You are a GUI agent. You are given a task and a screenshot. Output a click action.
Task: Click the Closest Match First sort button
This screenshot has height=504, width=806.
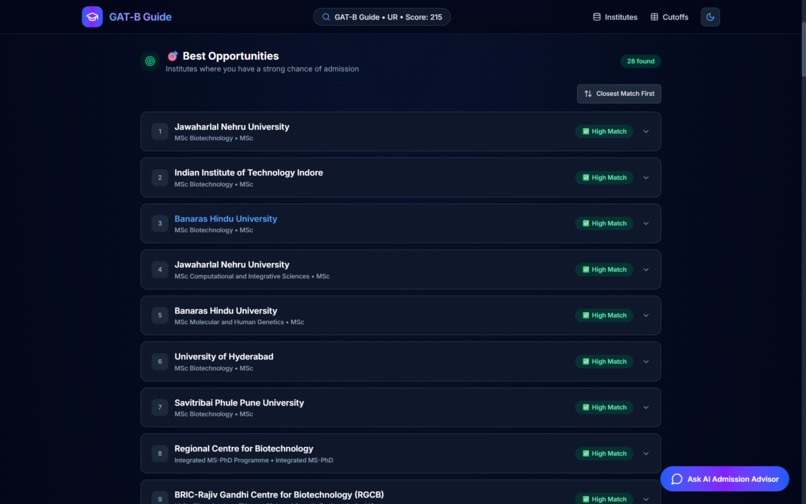click(619, 94)
